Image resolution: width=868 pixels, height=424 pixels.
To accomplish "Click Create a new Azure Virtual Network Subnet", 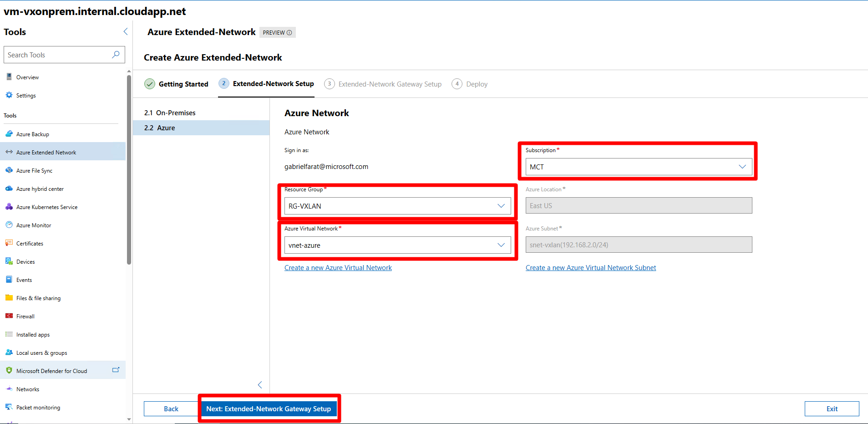I will (x=590, y=267).
